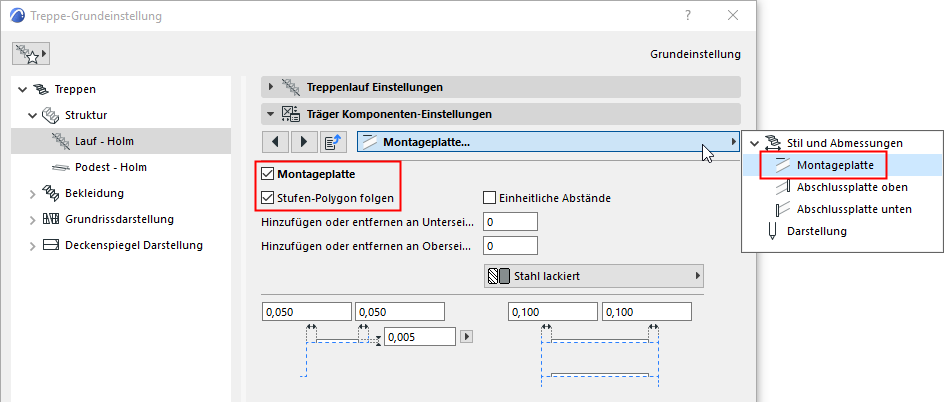
Task: Select Stil und Abmessungen entry
Action: [x=843, y=143]
